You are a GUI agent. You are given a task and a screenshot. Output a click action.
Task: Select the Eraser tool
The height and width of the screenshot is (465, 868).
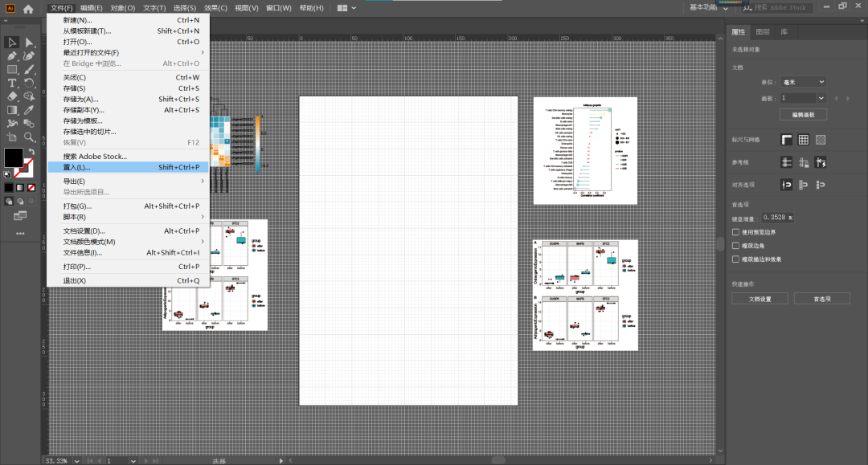click(11, 96)
